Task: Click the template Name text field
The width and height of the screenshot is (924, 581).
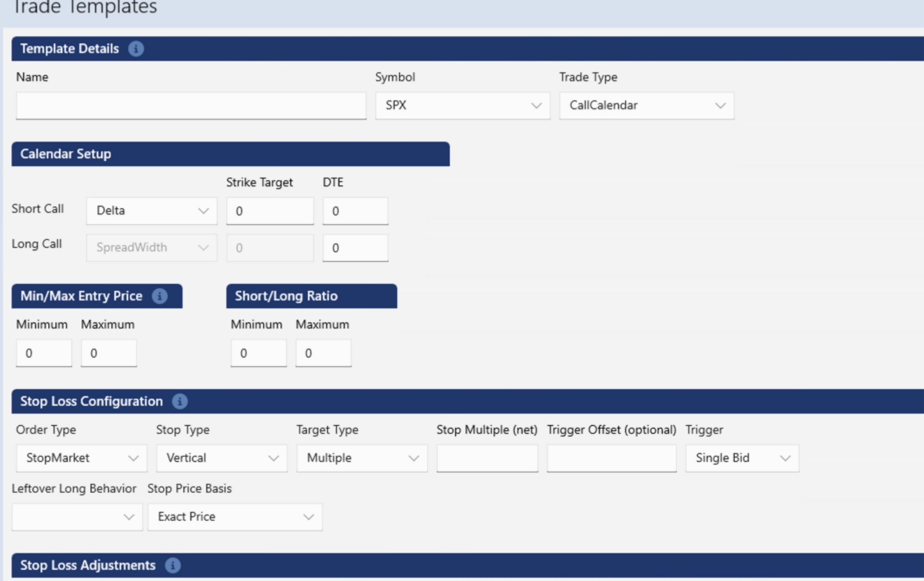Action: [x=191, y=106]
